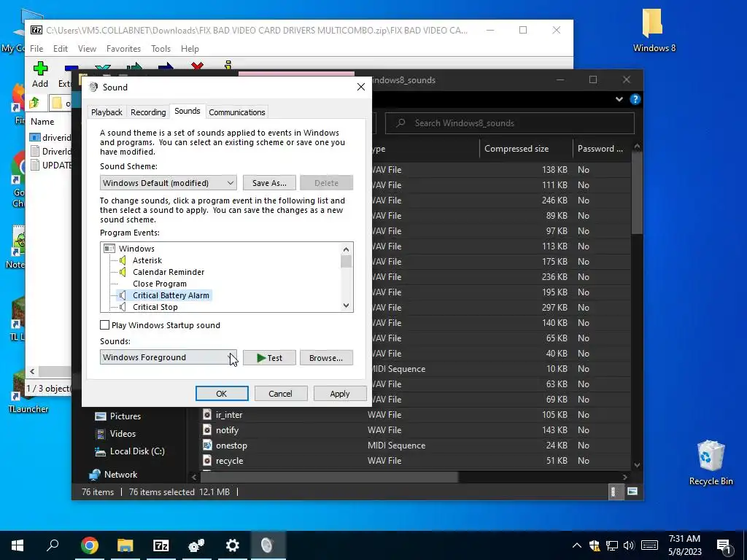
Task: Open the 7-Zip View menu
Action: point(87,49)
